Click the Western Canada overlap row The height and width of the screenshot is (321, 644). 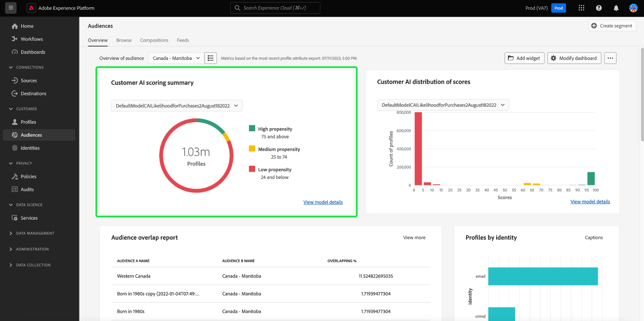pyautogui.click(x=271, y=276)
